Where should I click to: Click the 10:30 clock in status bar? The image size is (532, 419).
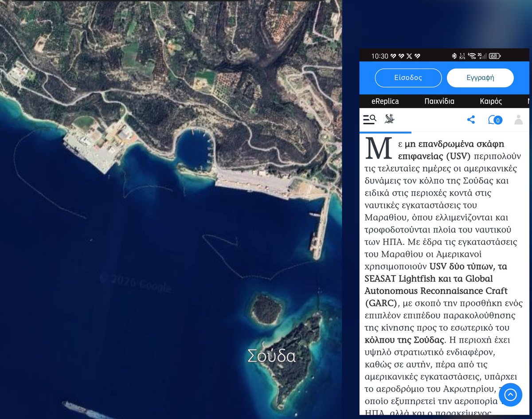(379, 56)
